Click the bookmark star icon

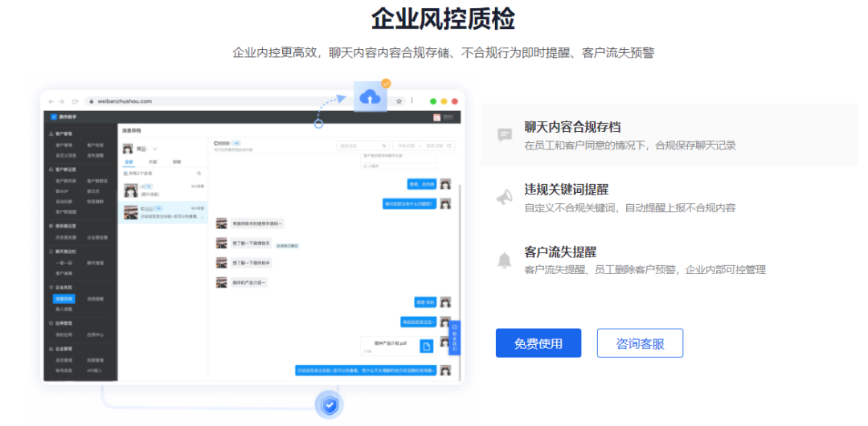(399, 101)
